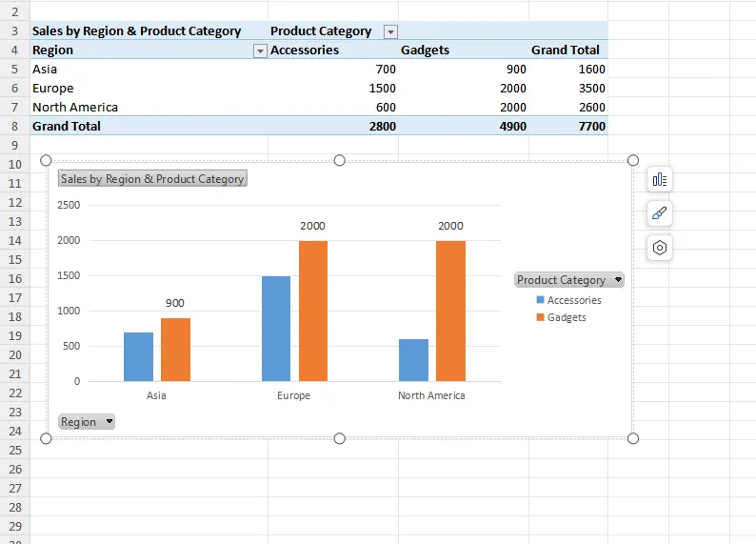Screen dimensions: 756x544
Task: Click the bottom-right chart resize handle
Action: (633, 438)
